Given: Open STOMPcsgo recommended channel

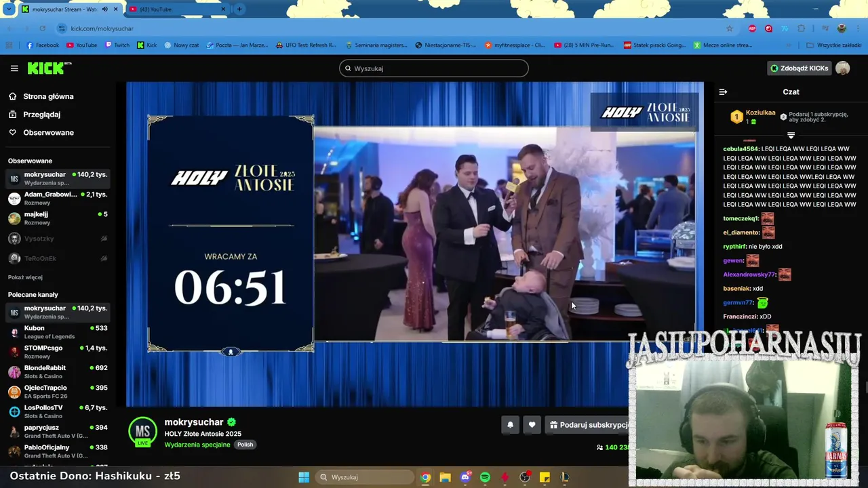Looking at the screenshot, I should (x=58, y=352).
